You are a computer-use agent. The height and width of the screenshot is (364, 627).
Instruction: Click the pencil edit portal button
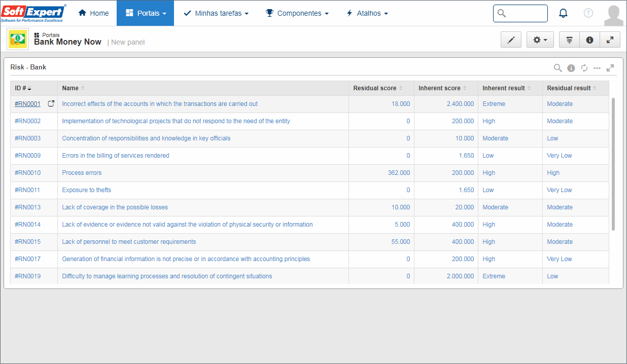click(x=511, y=40)
